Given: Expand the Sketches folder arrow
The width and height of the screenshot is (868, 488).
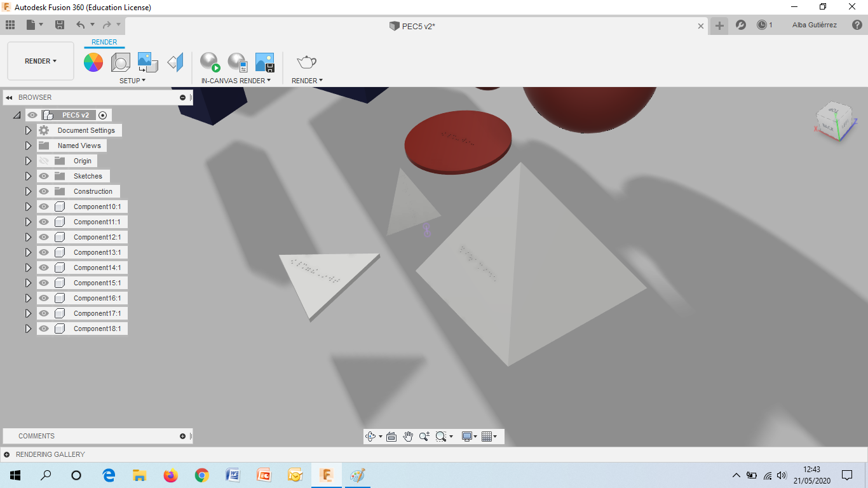Looking at the screenshot, I should [28, 176].
